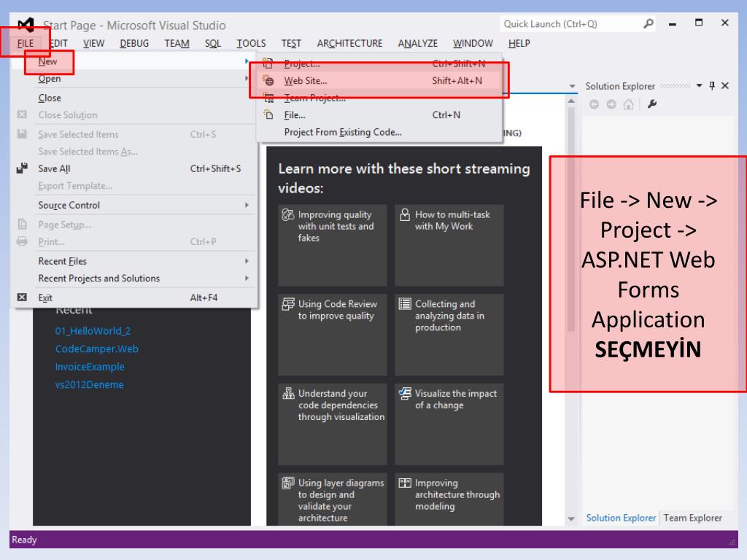Close the Solution Explorer panel

tap(725, 86)
